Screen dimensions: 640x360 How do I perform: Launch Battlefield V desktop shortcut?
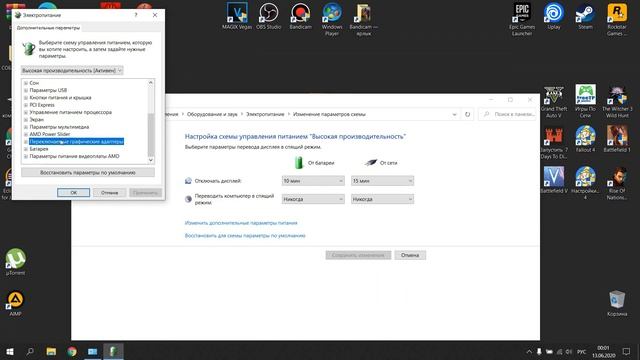pos(553,180)
